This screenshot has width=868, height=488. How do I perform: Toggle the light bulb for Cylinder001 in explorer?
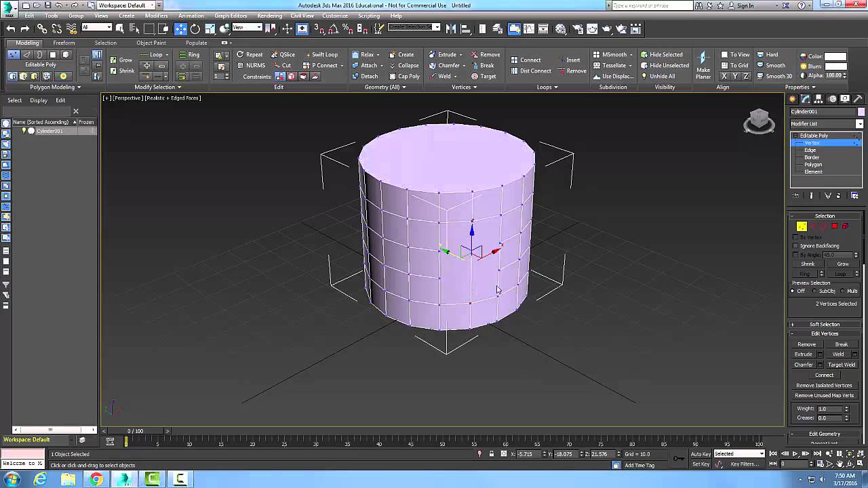pyautogui.click(x=24, y=131)
